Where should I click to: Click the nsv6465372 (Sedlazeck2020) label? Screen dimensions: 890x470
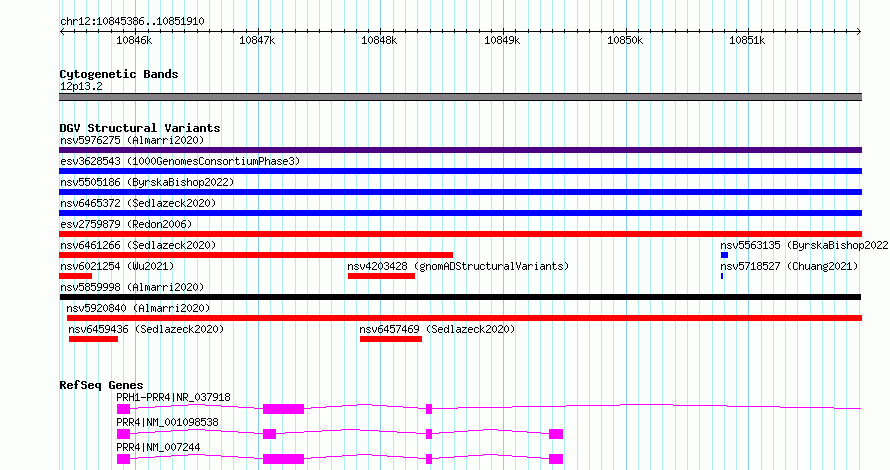point(138,203)
